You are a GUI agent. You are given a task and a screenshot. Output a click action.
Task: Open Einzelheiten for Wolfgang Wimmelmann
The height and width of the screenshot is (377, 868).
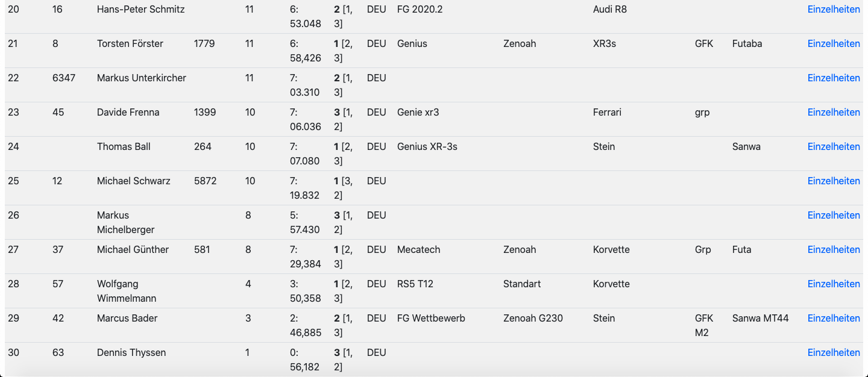834,284
